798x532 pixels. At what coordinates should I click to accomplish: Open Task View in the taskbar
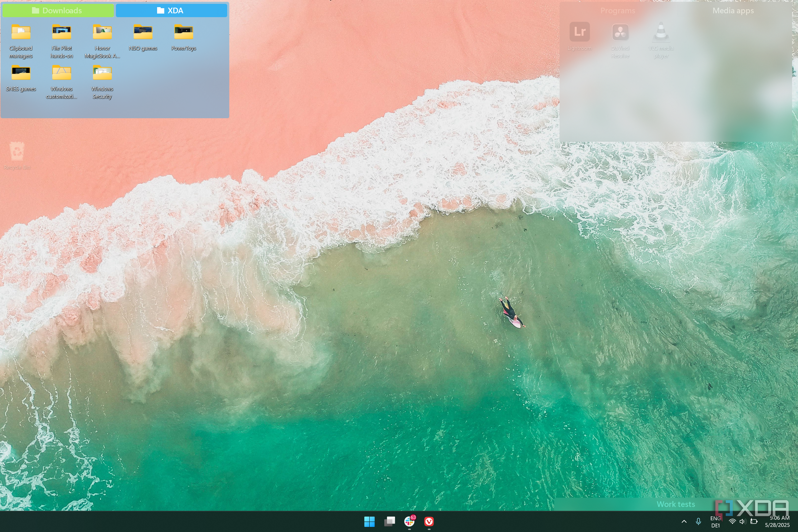(x=389, y=522)
